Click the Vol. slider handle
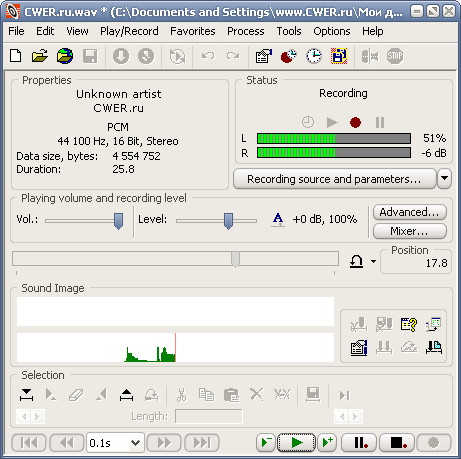The image size is (461, 459). click(118, 221)
